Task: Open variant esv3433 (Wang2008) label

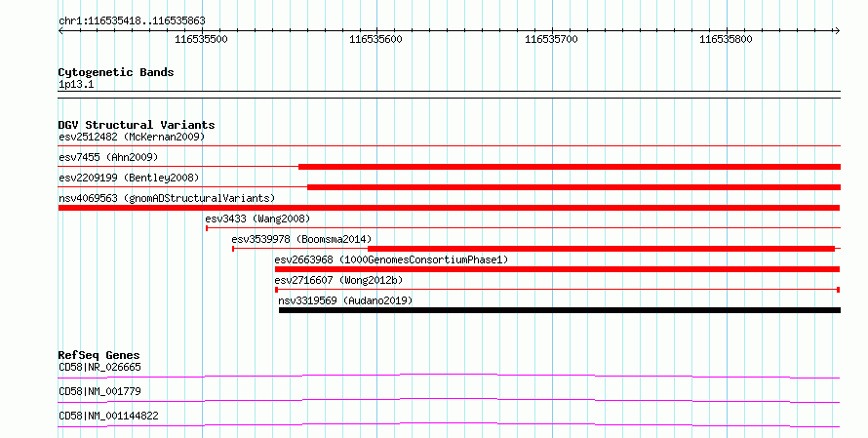Action: coord(257,219)
